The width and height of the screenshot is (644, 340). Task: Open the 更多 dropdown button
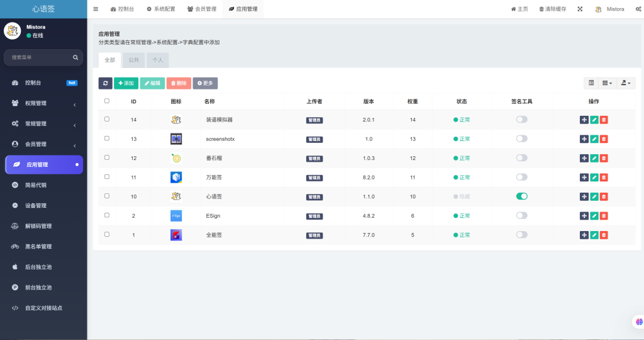[x=205, y=83]
